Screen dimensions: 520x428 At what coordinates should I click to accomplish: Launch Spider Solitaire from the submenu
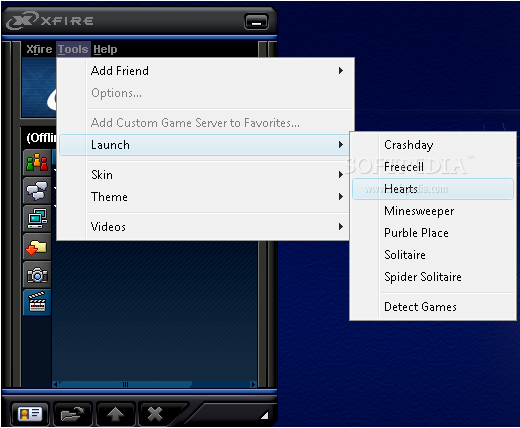433,277
